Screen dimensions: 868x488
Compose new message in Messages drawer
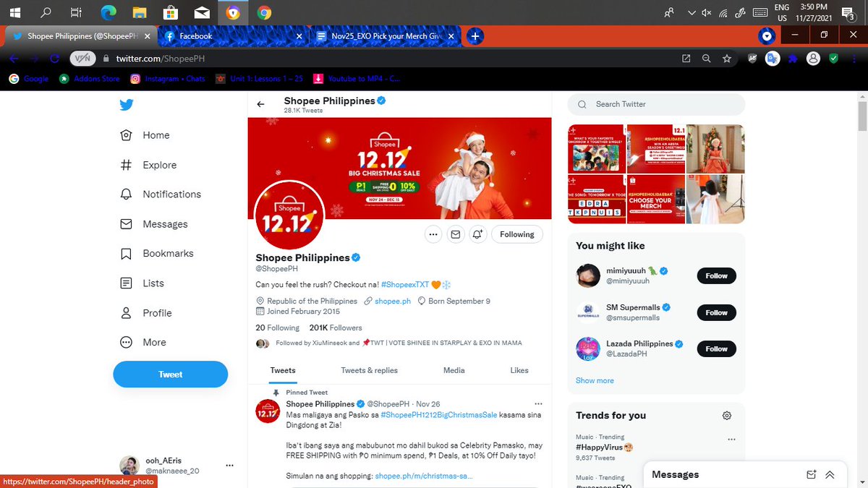[x=811, y=475]
